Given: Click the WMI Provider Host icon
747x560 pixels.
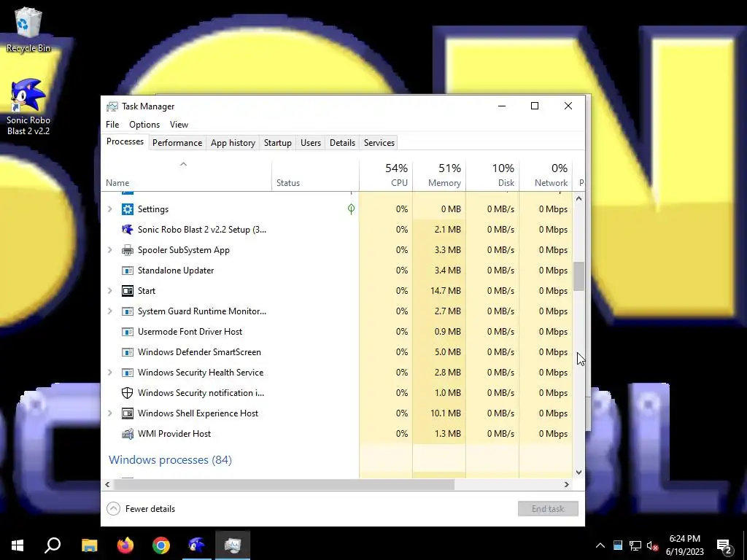Looking at the screenshot, I should pos(127,434).
